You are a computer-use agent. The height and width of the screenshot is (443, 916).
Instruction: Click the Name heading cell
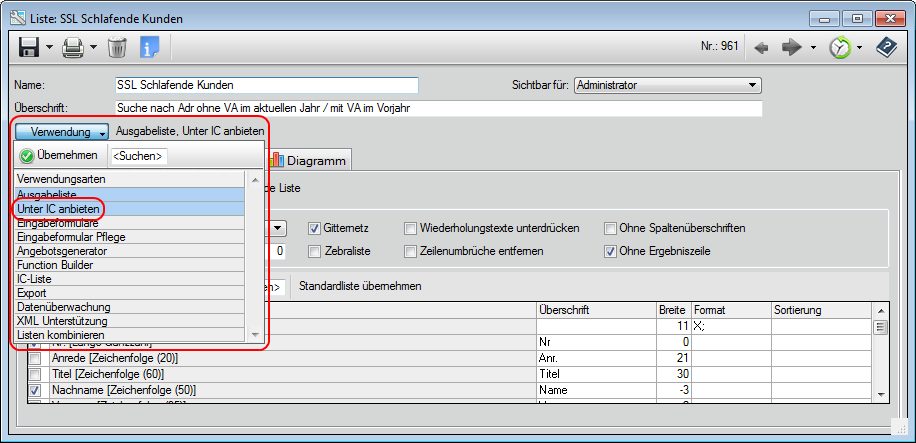(x=595, y=390)
